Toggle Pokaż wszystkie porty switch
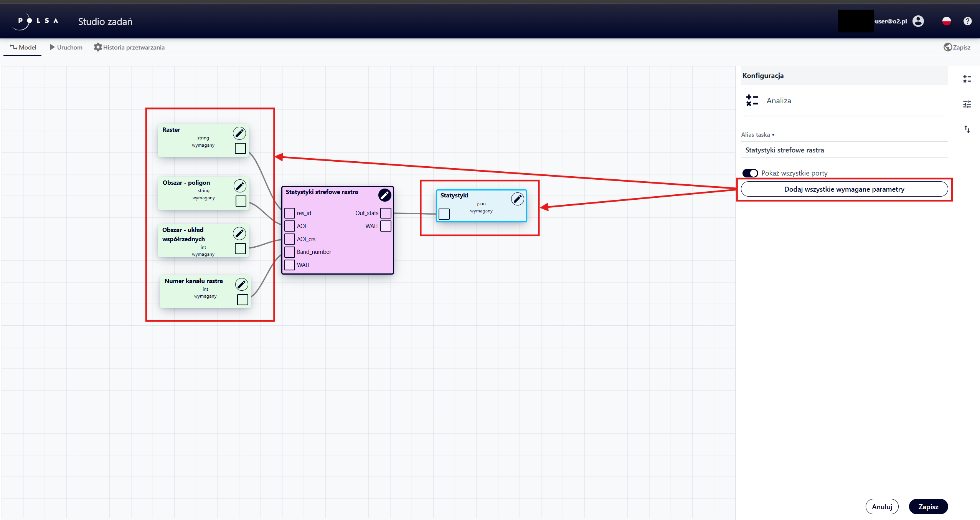This screenshot has height=520, width=980. point(750,173)
